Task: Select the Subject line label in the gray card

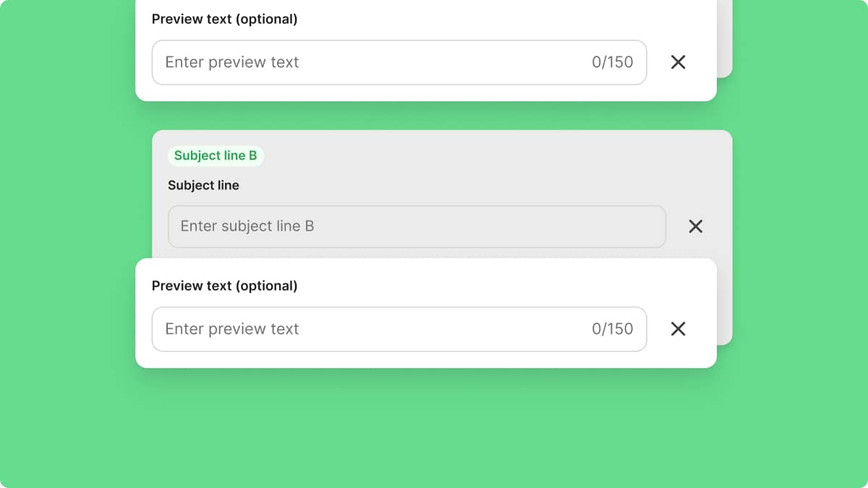Action: point(203,185)
